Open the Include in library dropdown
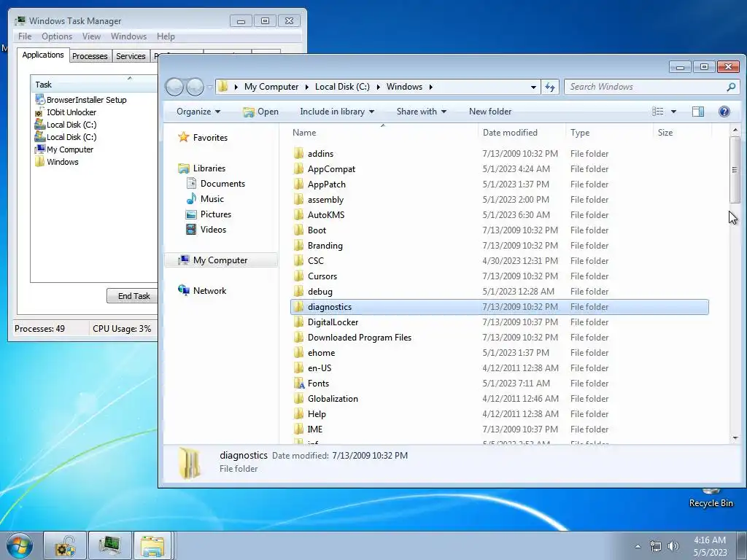Viewport: 747px width, 560px height. 337,112
